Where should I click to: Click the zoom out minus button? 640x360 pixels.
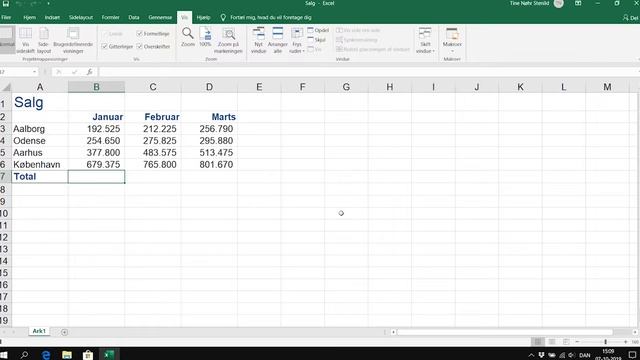pyautogui.click(x=577, y=342)
